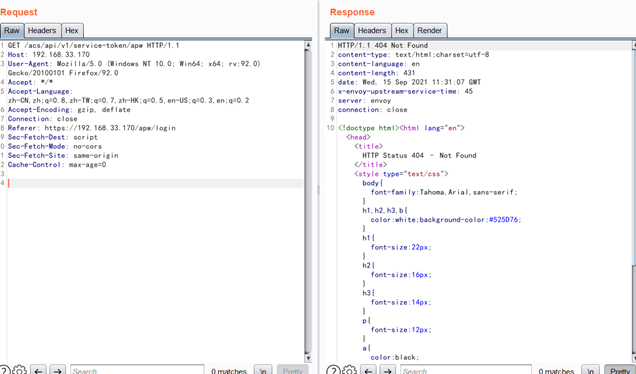Open the Response Render tab
The height and width of the screenshot is (374, 636).
point(430,30)
